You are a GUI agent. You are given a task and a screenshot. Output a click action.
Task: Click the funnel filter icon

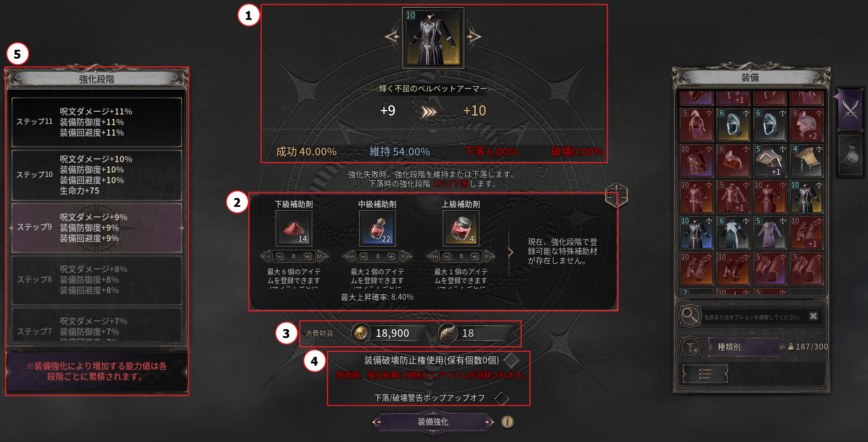(690, 347)
